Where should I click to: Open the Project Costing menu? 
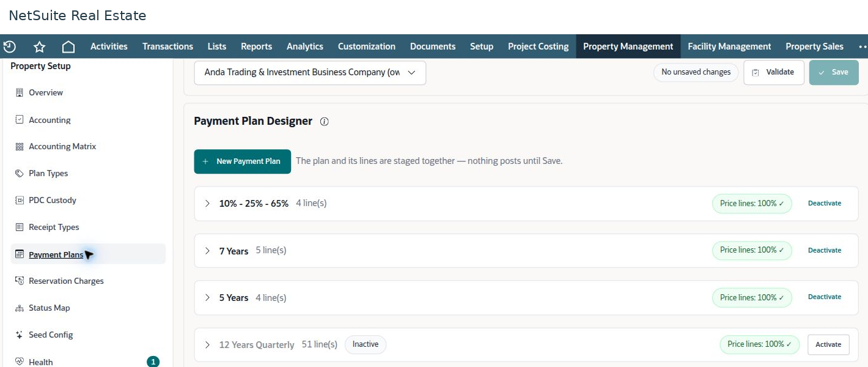538,46
